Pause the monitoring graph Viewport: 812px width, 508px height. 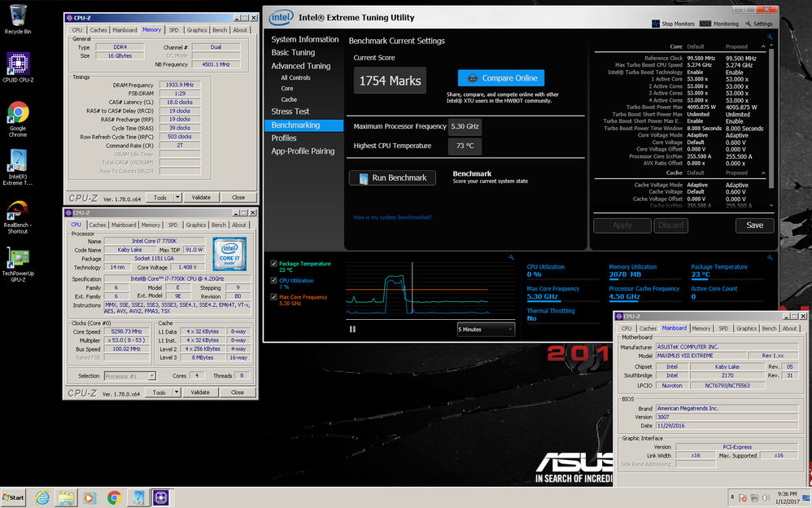(x=352, y=329)
